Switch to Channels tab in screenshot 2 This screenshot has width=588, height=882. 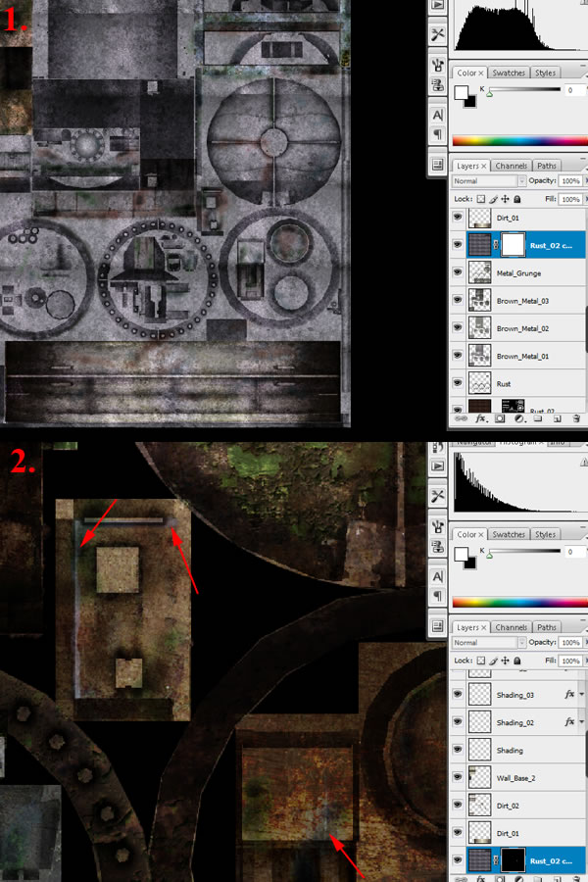[x=511, y=626]
